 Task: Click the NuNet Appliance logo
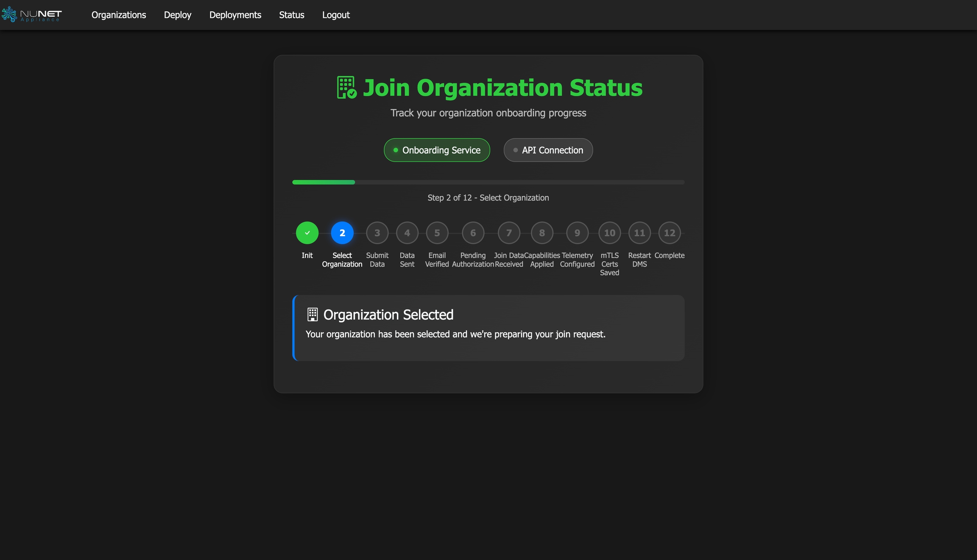(x=32, y=15)
